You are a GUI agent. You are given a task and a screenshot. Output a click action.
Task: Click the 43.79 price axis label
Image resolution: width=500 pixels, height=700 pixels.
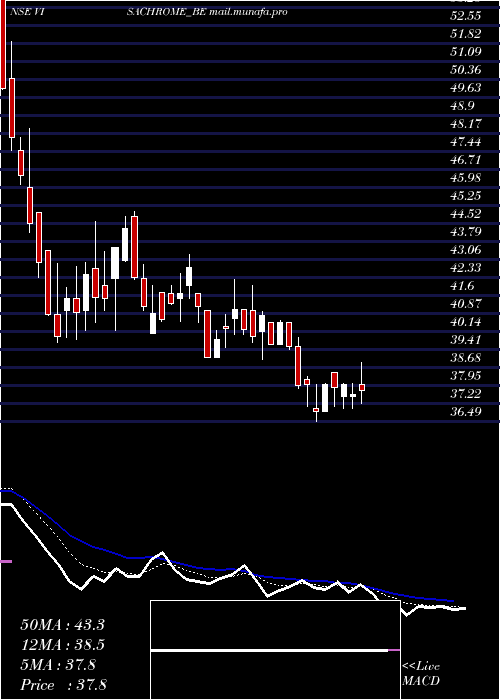(x=464, y=232)
